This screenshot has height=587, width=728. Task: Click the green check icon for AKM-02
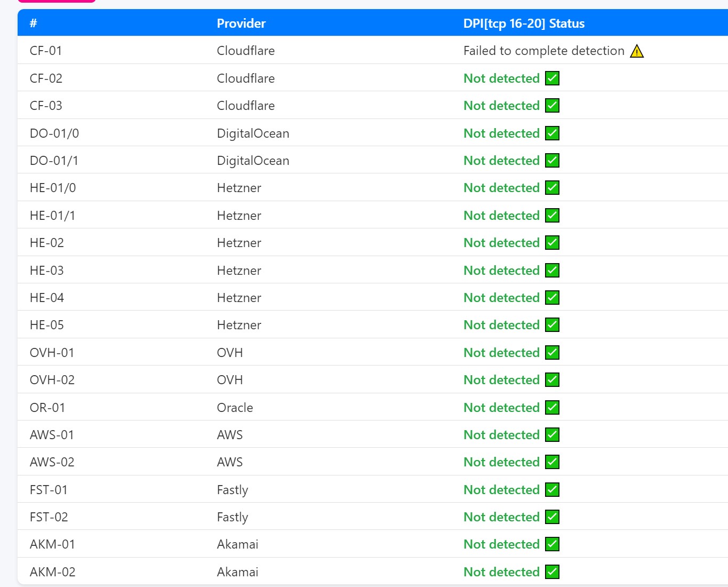[553, 572]
